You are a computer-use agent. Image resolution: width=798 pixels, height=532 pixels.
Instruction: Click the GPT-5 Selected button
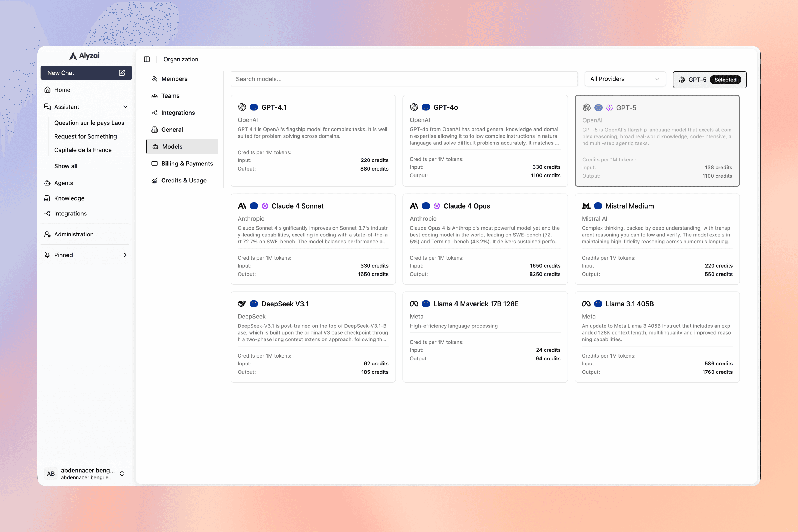(x=709, y=80)
